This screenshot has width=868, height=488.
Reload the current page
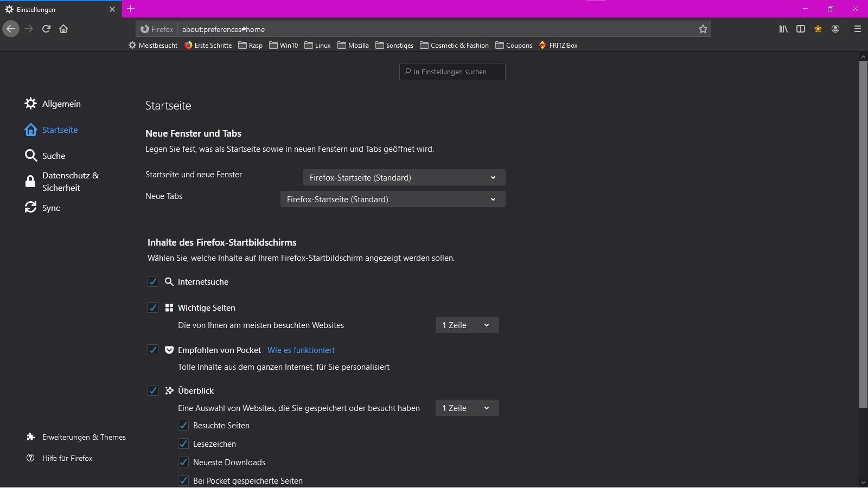(x=46, y=29)
